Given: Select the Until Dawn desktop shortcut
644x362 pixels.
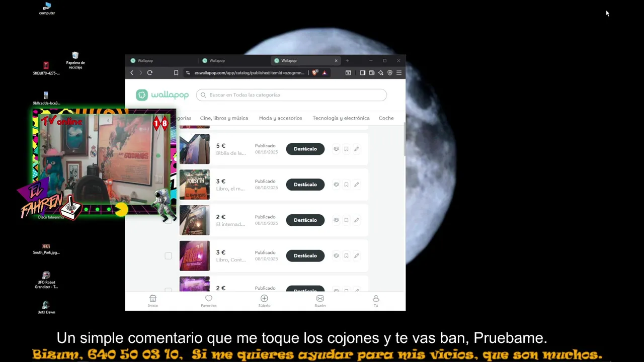Looking at the screenshot, I should tap(46, 308).
